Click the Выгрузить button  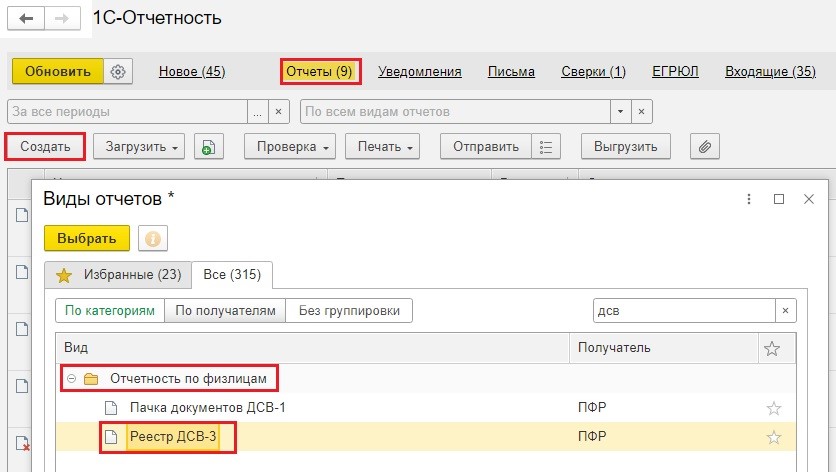point(625,147)
